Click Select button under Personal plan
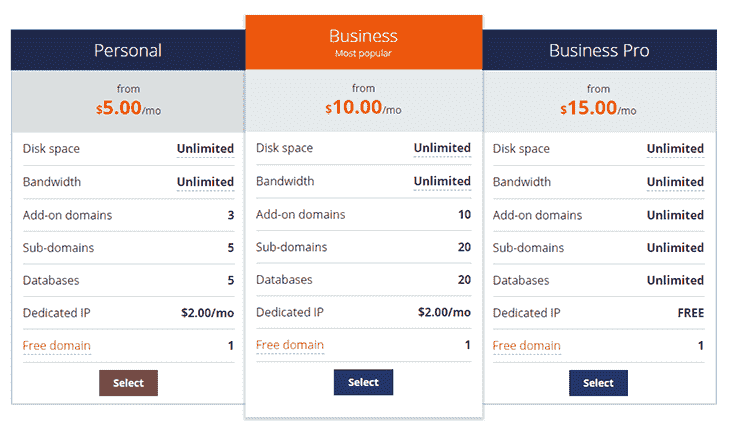Viewport: 730px width, 433px height. pyautogui.click(x=128, y=383)
